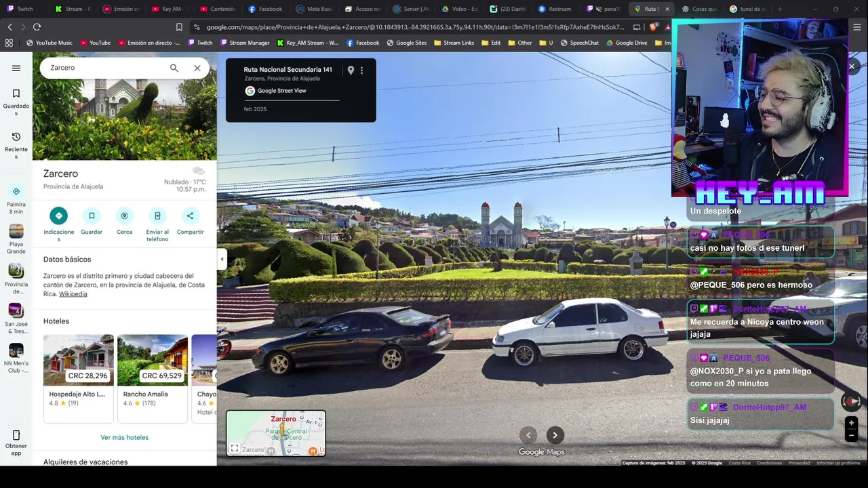Open the YouTube bookmark
The width and height of the screenshot is (868, 488).
click(96, 43)
